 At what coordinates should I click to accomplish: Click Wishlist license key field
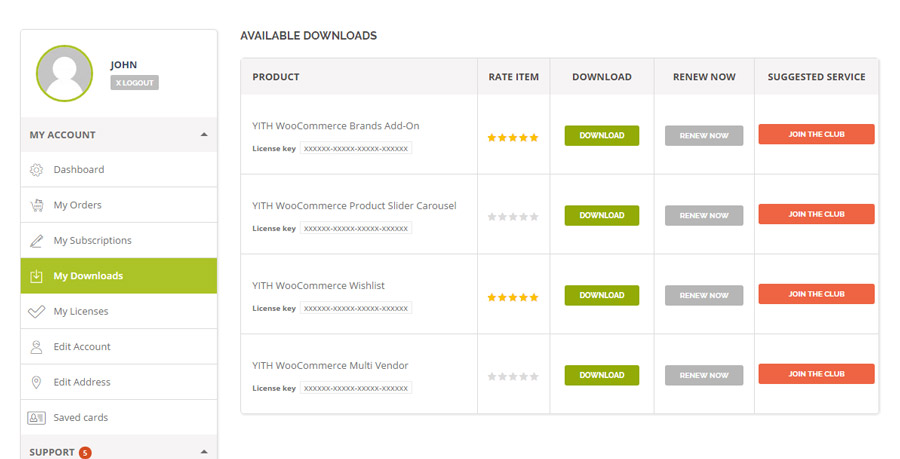[x=356, y=308]
